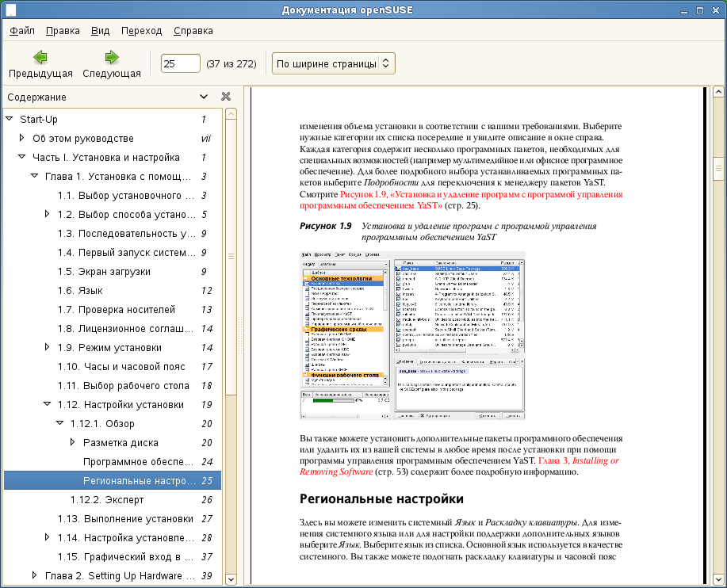Expand the 'Глава 2. Setting Up Hardware' node

click(x=34, y=575)
